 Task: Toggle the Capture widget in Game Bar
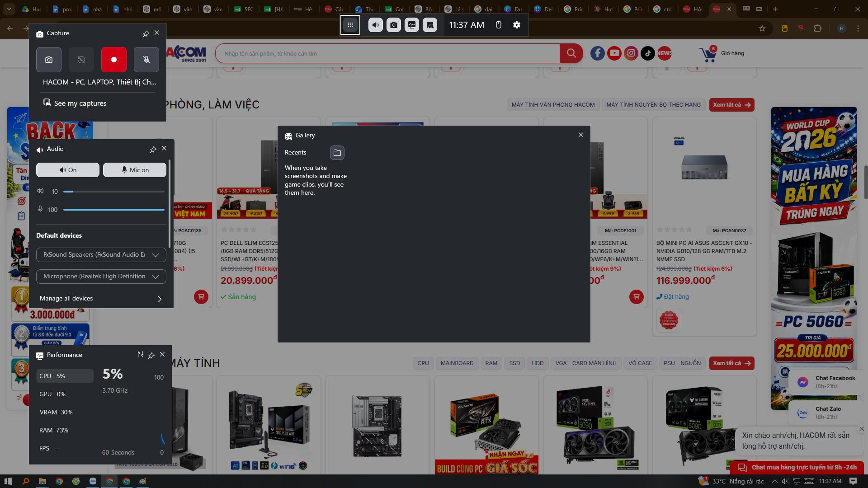pyautogui.click(x=394, y=25)
